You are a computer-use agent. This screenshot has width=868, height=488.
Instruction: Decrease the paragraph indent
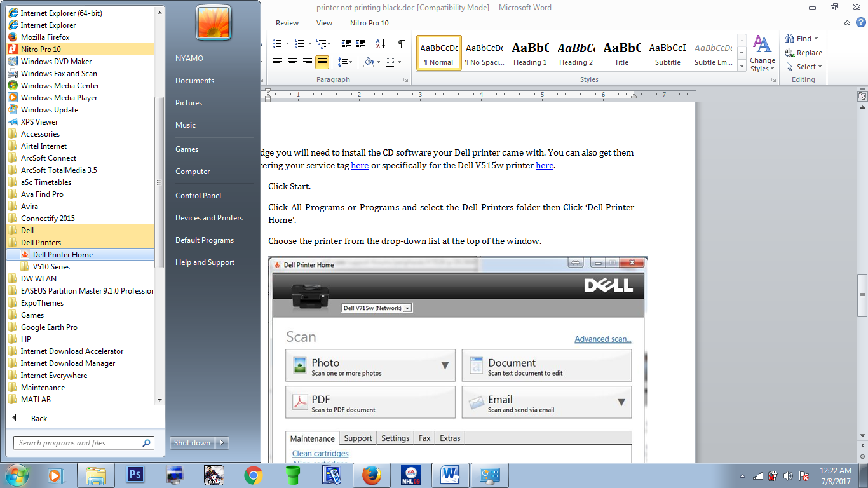tap(346, 44)
